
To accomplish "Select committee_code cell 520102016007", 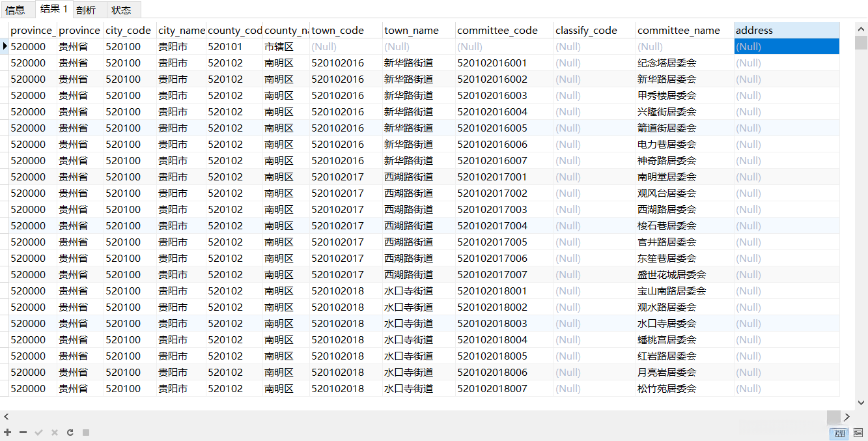I will 505,160.
